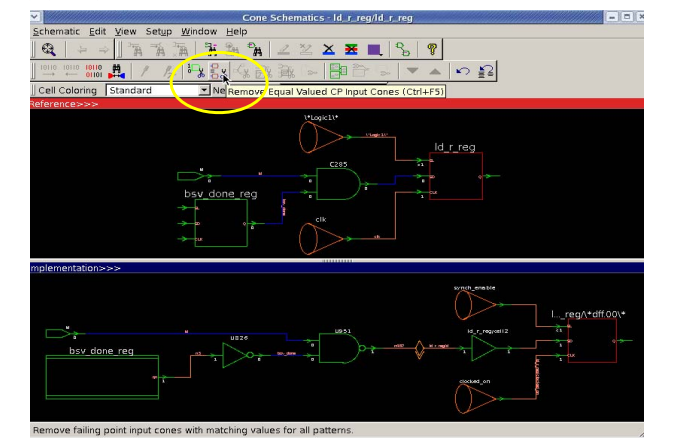Select U826 inverter in Implementation schematic

(237, 355)
